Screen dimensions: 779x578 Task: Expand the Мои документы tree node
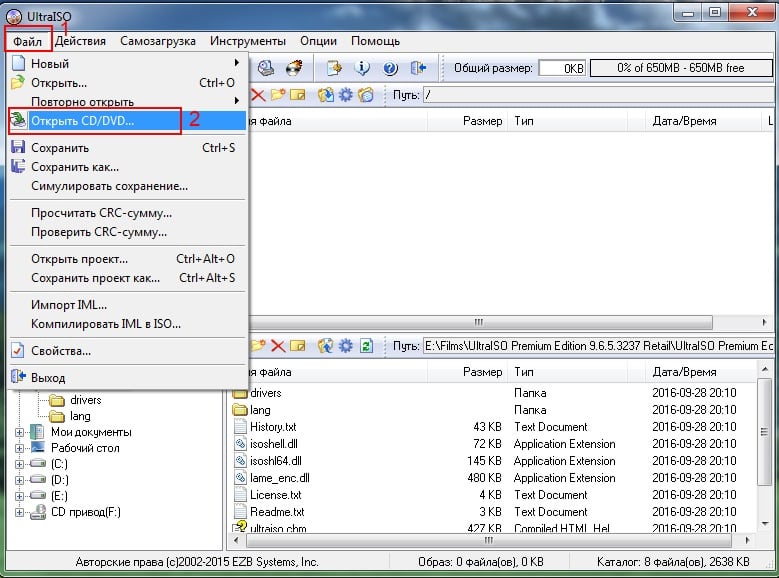click(20, 432)
